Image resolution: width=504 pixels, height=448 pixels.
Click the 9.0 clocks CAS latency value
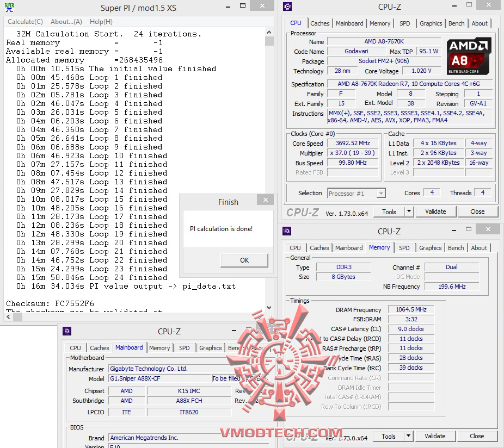[x=411, y=329]
